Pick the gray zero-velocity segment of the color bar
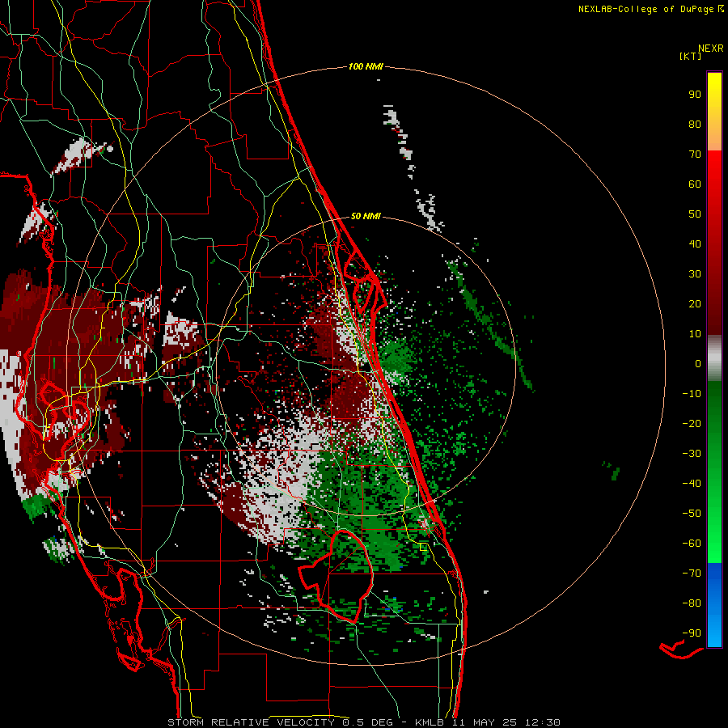 click(714, 358)
